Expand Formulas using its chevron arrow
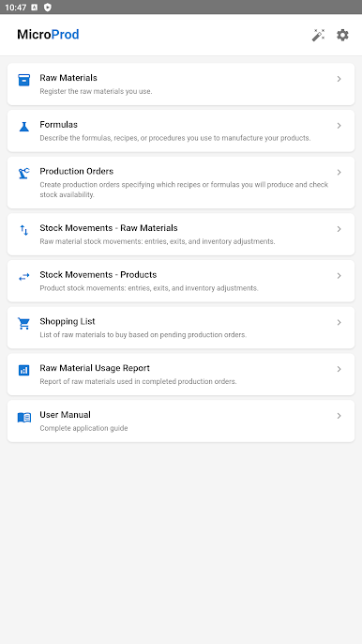The image size is (362, 644). tap(339, 126)
